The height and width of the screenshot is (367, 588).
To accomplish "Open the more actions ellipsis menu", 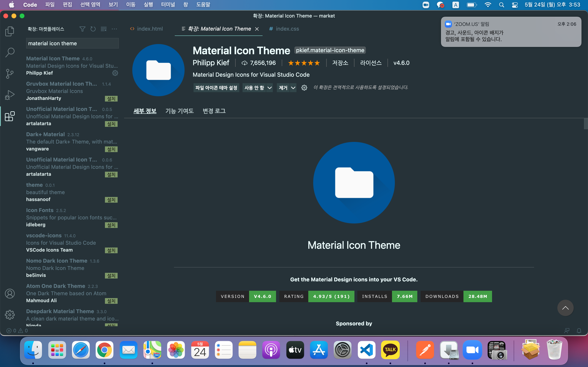I will [x=114, y=29].
